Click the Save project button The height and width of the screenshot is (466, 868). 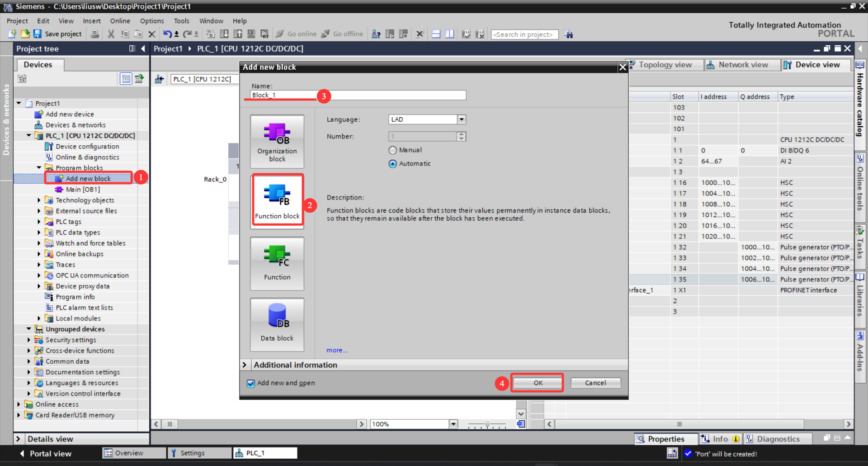(x=58, y=34)
